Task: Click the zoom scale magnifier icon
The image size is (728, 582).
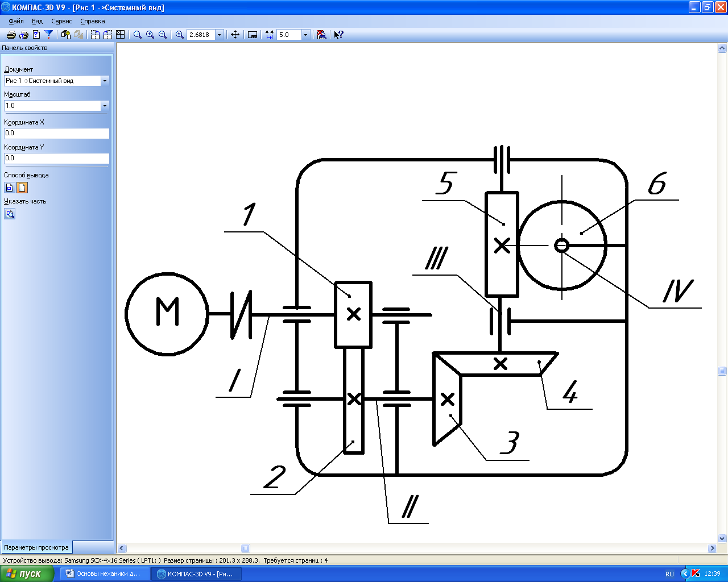Action: [x=180, y=35]
